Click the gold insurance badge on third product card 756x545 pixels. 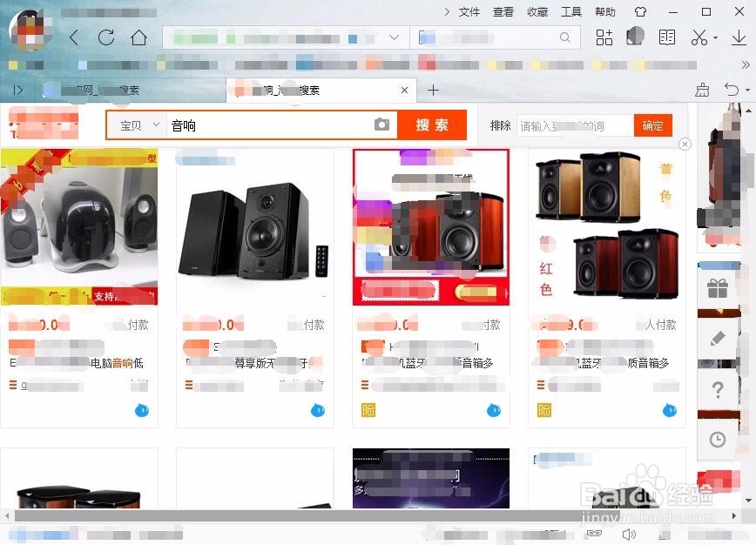pyautogui.click(x=368, y=410)
